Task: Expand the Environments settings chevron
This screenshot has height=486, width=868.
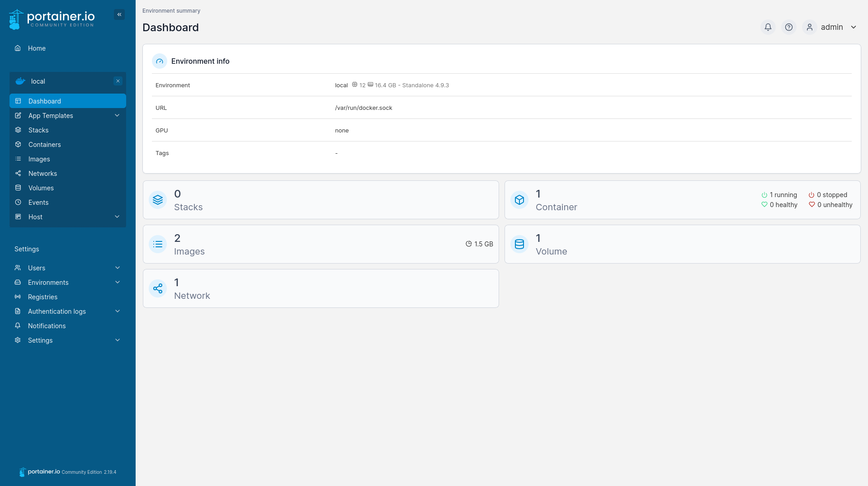Action: 118,283
